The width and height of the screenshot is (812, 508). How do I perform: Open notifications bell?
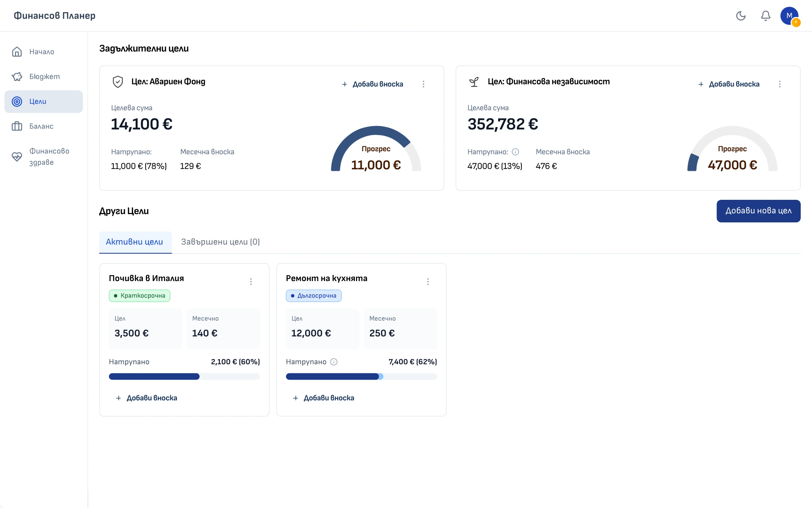(765, 16)
